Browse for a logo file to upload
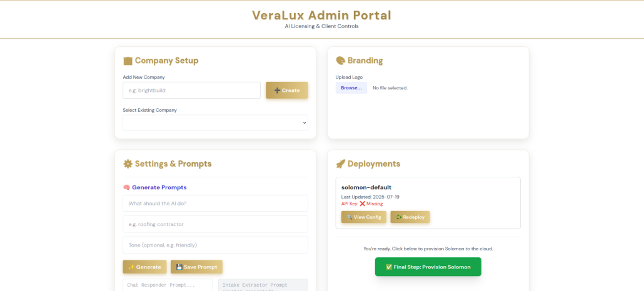The image size is (644, 291). click(351, 88)
